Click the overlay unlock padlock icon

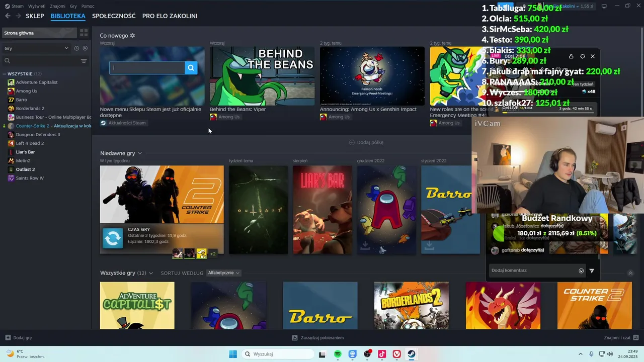pyautogui.click(x=571, y=56)
